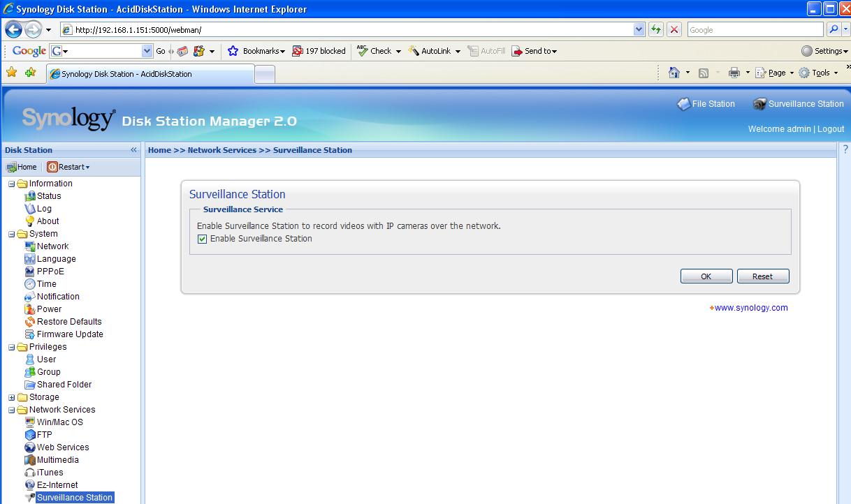The width and height of the screenshot is (851, 504).
Task: Select the Synology Disk Station browser tab
Action: (x=150, y=74)
